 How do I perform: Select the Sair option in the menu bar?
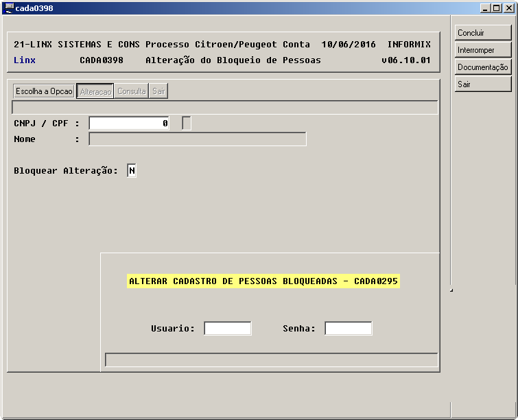[x=158, y=91]
